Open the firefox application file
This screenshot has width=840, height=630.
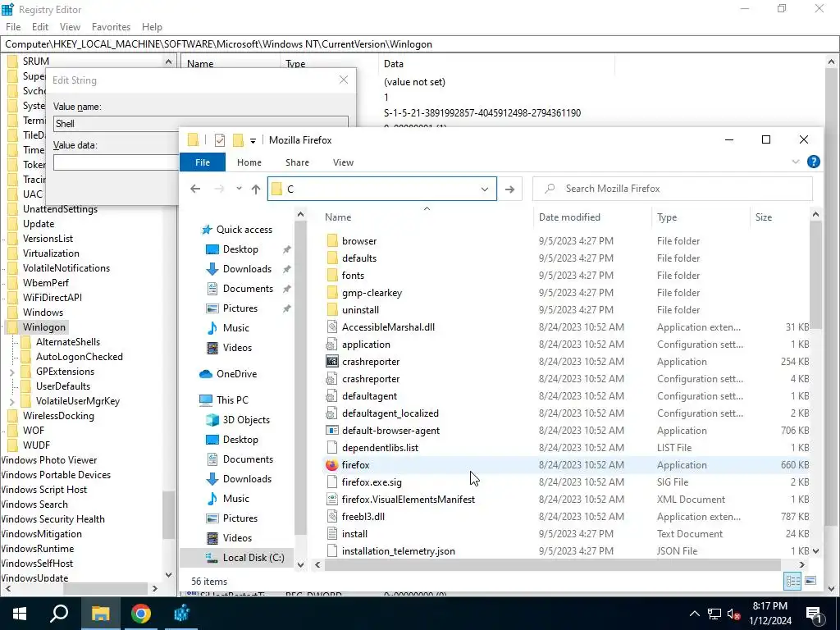(356, 465)
